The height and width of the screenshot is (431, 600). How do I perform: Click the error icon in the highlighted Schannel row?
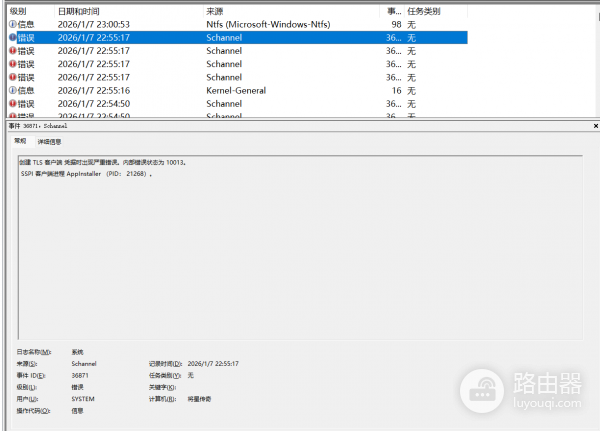point(13,38)
